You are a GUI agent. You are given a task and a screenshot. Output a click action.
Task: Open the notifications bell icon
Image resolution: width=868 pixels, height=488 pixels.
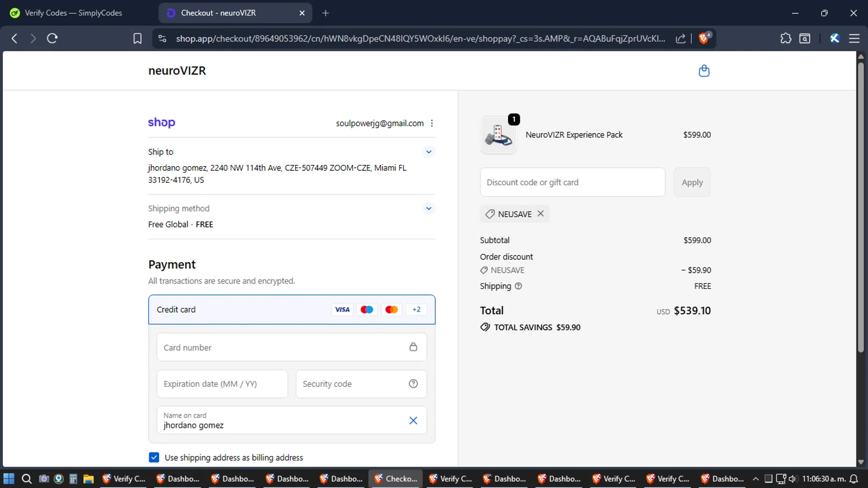pos(854,479)
